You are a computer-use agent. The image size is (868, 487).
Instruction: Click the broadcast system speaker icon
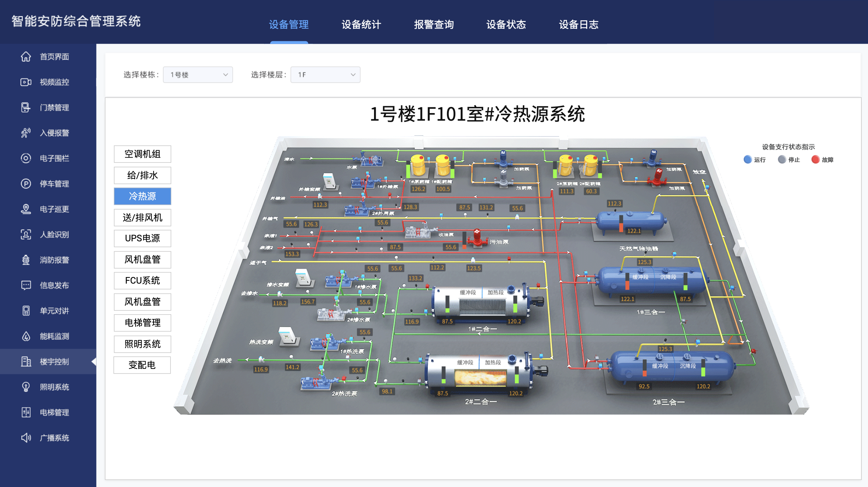click(26, 438)
